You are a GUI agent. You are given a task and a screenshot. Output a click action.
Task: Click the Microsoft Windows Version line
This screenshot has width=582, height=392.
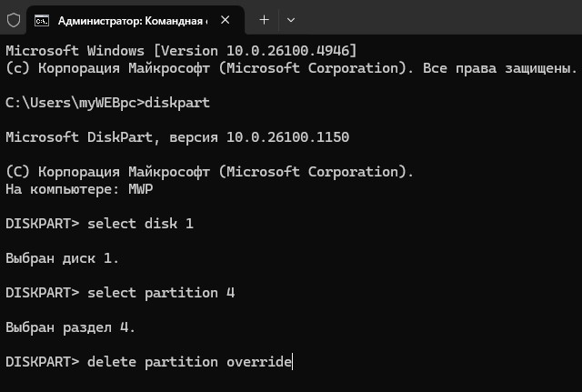[181, 51]
